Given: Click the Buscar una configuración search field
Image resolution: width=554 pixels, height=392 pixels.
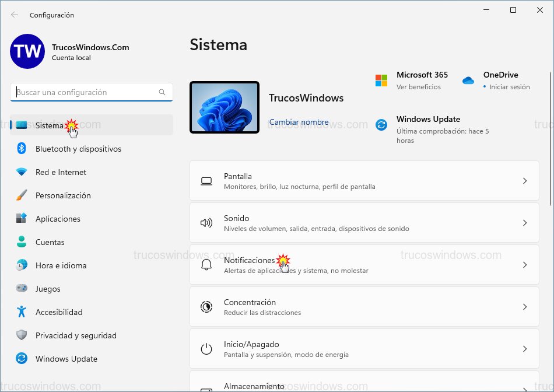Looking at the screenshot, I should 87,92.
